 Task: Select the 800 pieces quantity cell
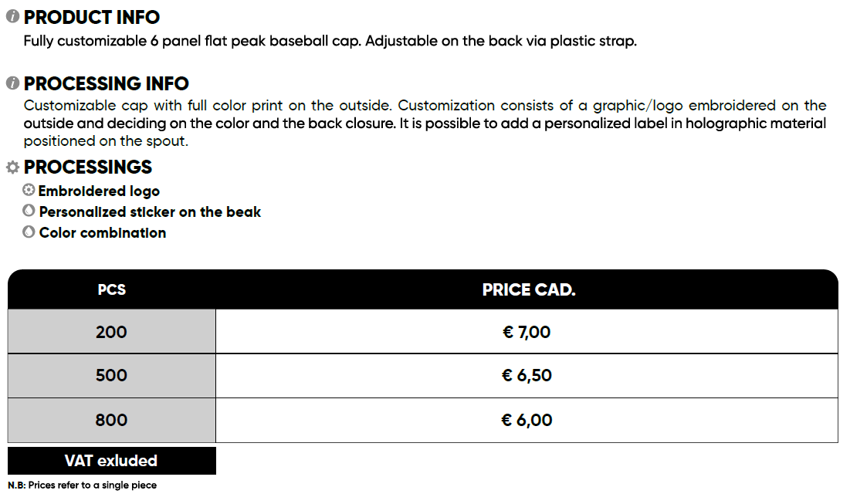click(x=112, y=420)
